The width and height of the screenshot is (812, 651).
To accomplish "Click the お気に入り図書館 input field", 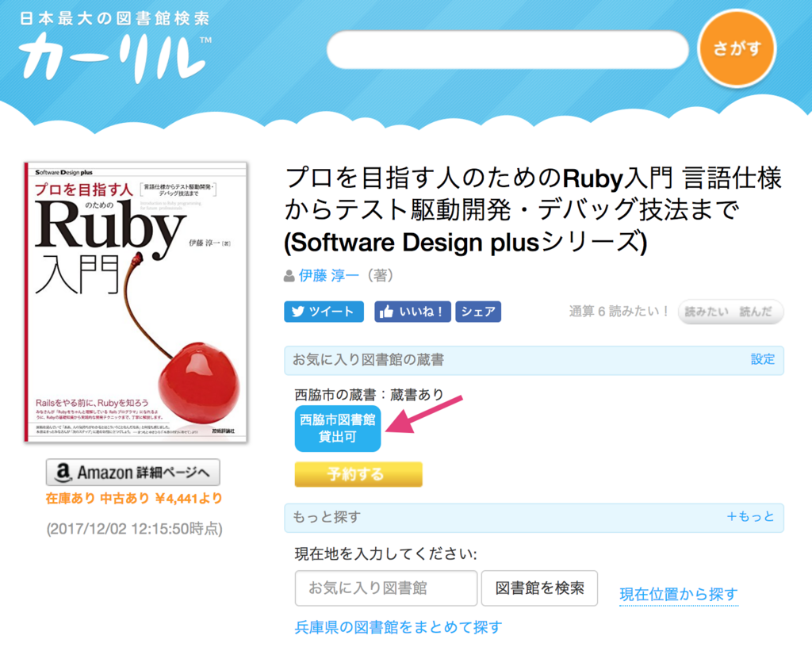I will click(x=386, y=588).
